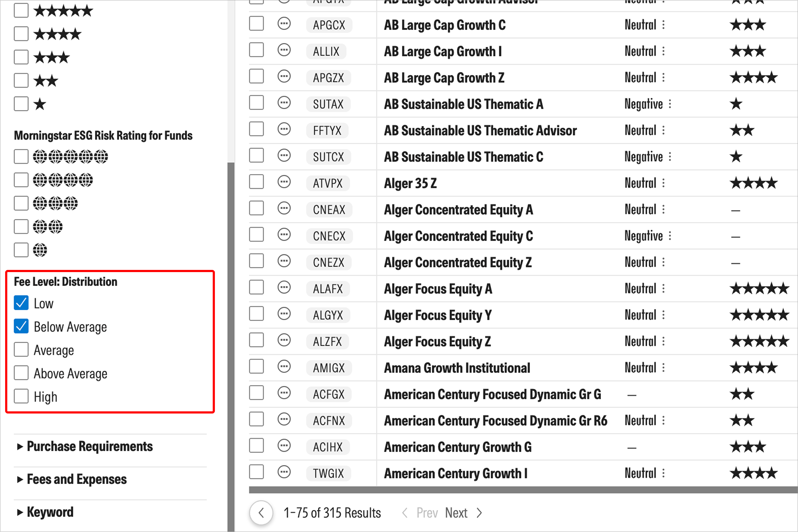Select the checkbox for AB Large Cap Growth Z row
The image size is (798, 532).
pyautogui.click(x=256, y=76)
